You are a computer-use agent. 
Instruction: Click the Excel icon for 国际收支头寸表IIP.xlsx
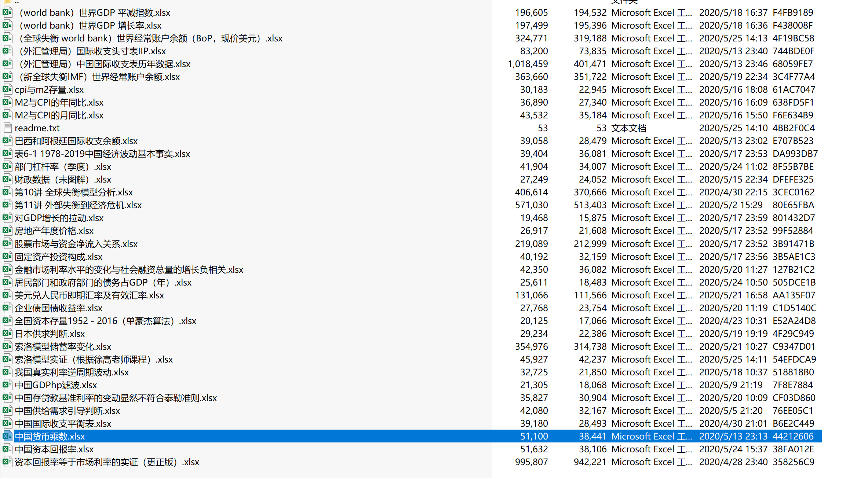(x=7, y=51)
